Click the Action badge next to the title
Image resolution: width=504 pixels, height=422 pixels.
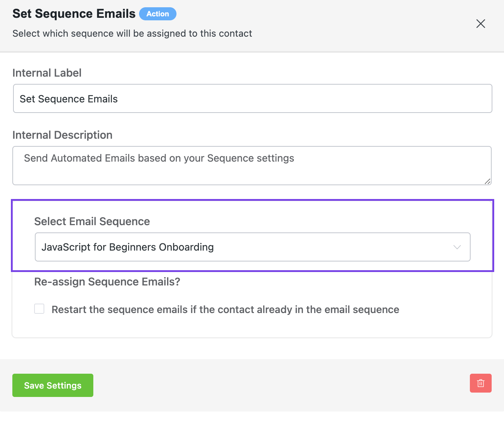pyautogui.click(x=158, y=14)
